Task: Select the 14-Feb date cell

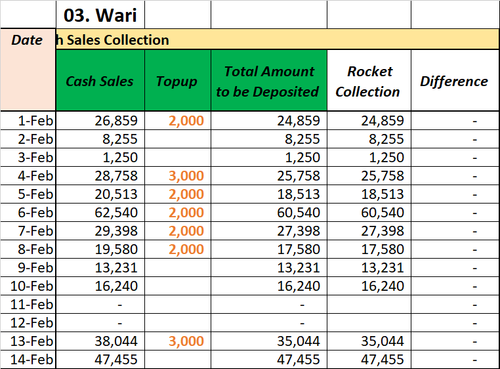Action: (x=28, y=359)
